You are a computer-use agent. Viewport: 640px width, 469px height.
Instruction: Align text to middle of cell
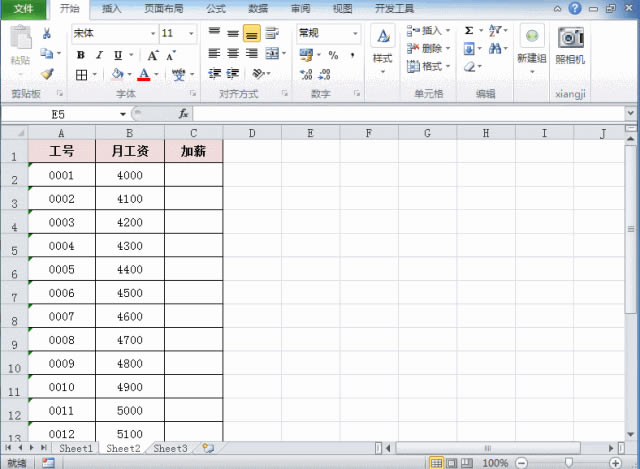click(x=233, y=33)
